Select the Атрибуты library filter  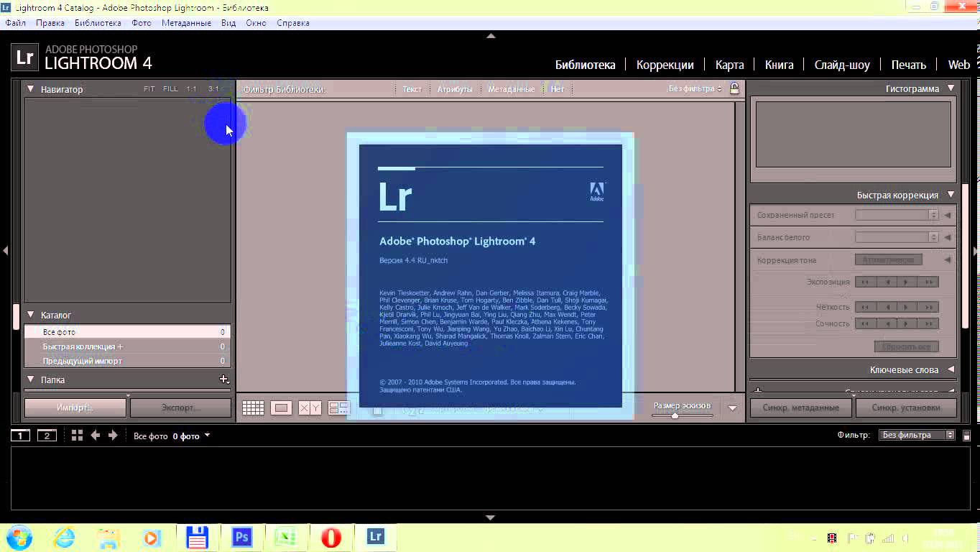[x=455, y=89]
